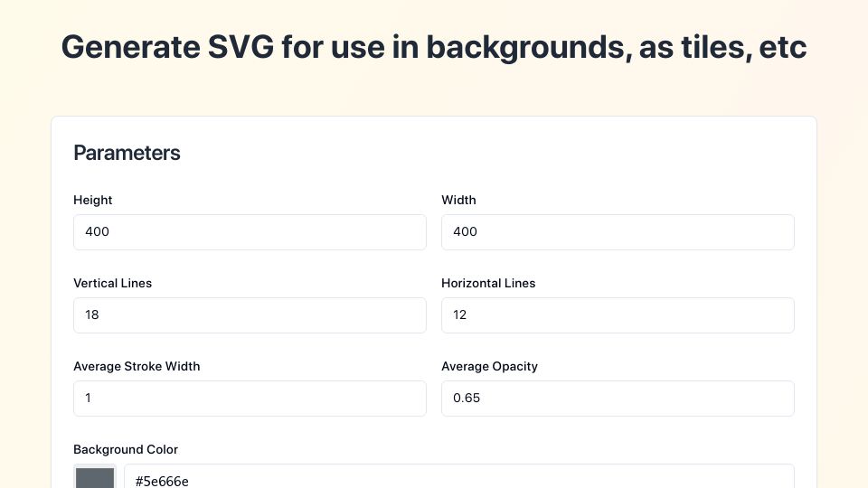This screenshot has width=868, height=488.
Task: Place cursor on the 0.65 opacity value
Action: pos(467,398)
